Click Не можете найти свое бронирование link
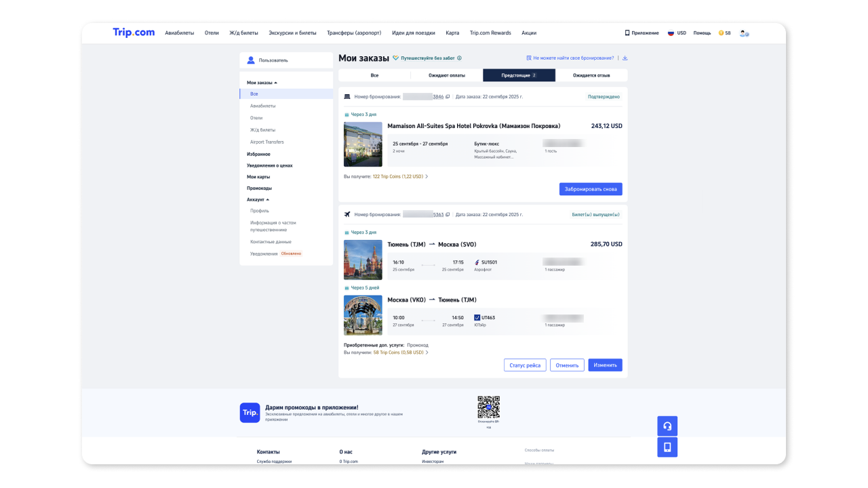The image size is (868, 488). 573,58
